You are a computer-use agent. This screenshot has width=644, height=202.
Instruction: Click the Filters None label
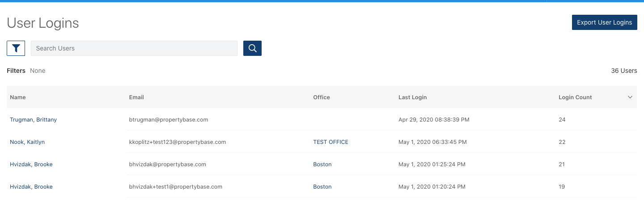coord(26,71)
